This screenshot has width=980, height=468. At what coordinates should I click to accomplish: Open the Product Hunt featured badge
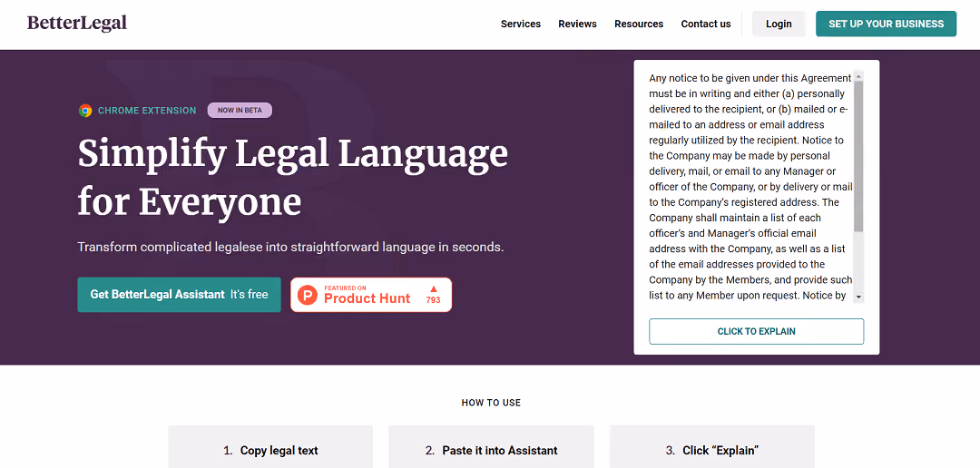coord(371,294)
